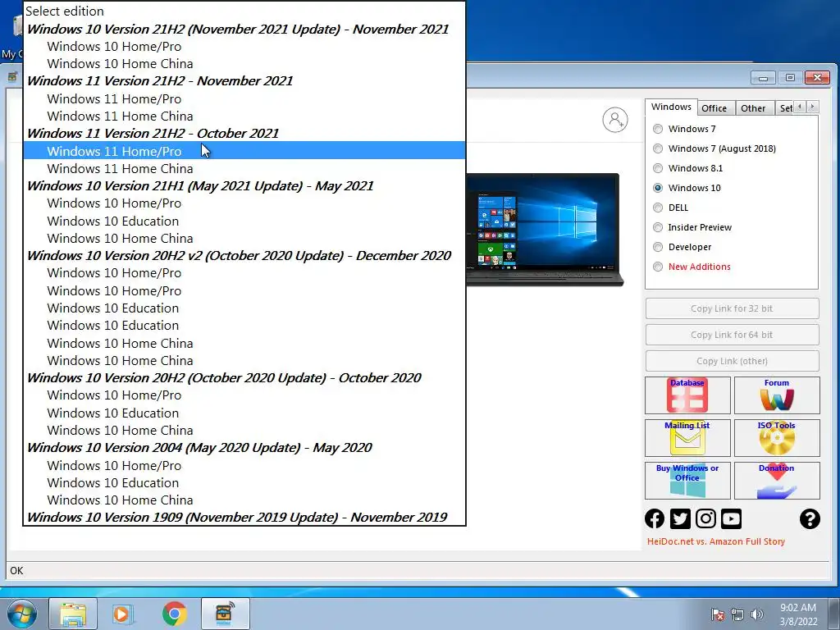Open Google Chrome from taskbar
Image resolution: width=840 pixels, height=630 pixels.
click(174, 614)
